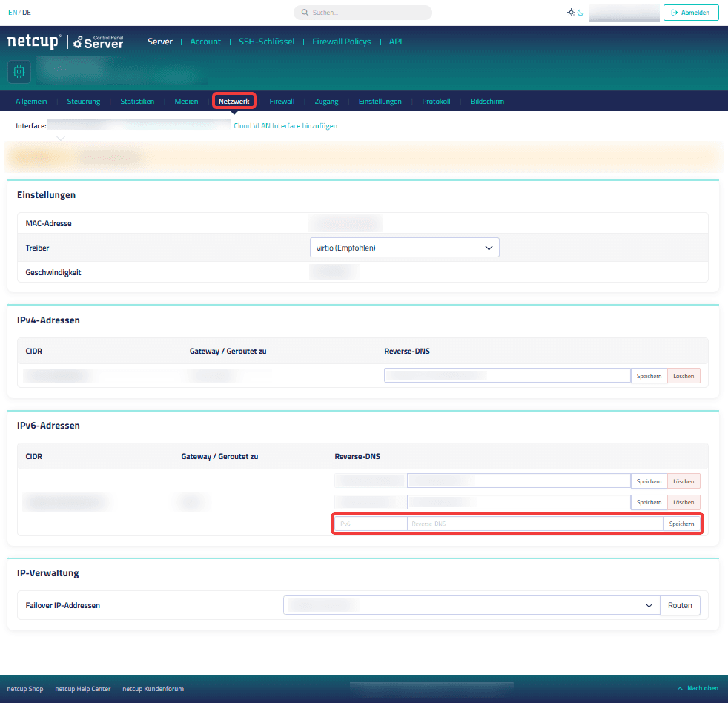Image resolution: width=728 pixels, height=703 pixels.
Task: Click the Geschwindigkeit label
Action: [x=53, y=272]
